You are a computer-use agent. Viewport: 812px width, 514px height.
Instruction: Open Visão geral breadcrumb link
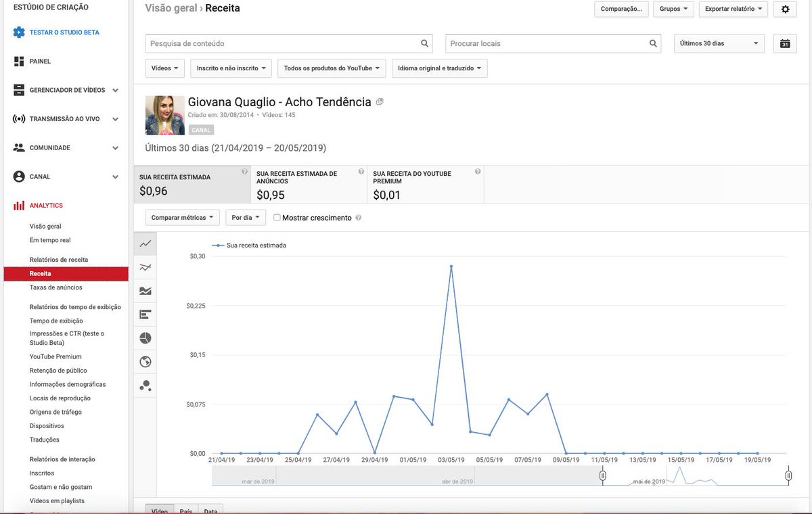tap(171, 9)
